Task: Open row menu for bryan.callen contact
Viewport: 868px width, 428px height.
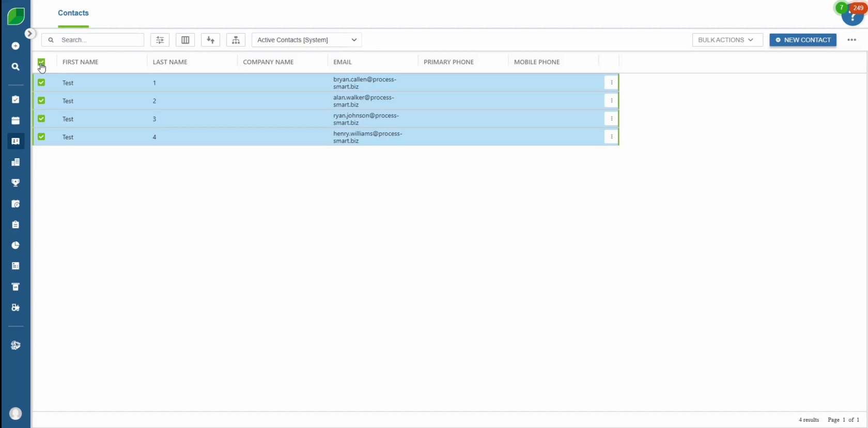Action: point(611,82)
